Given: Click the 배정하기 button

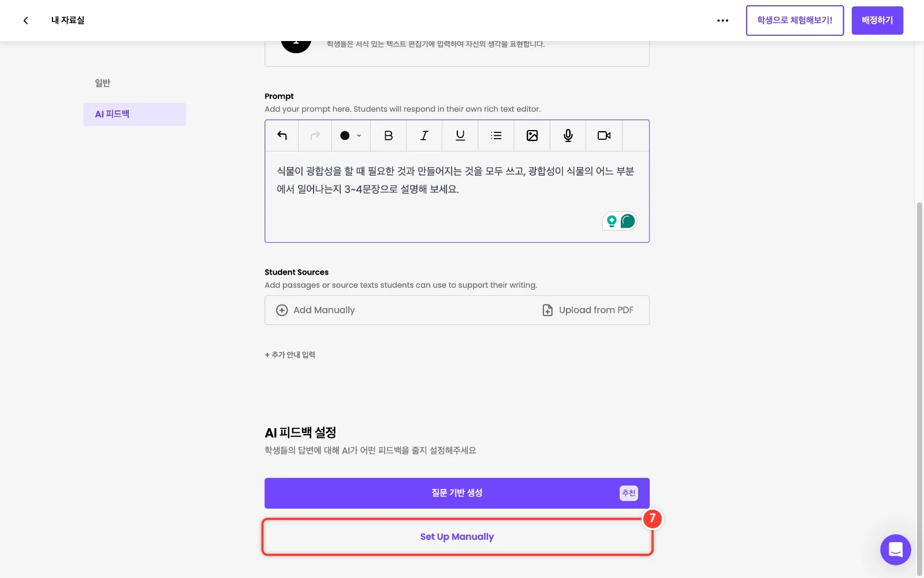Looking at the screenshot, I should (x=877, y=20).
